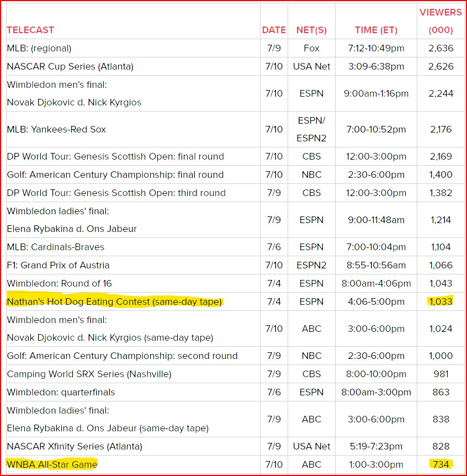The width and height of the screenshot is (467, 476).
Task: Click the highlighted viewers value 734
Action: pyautogui.click(x=441, y=464)
